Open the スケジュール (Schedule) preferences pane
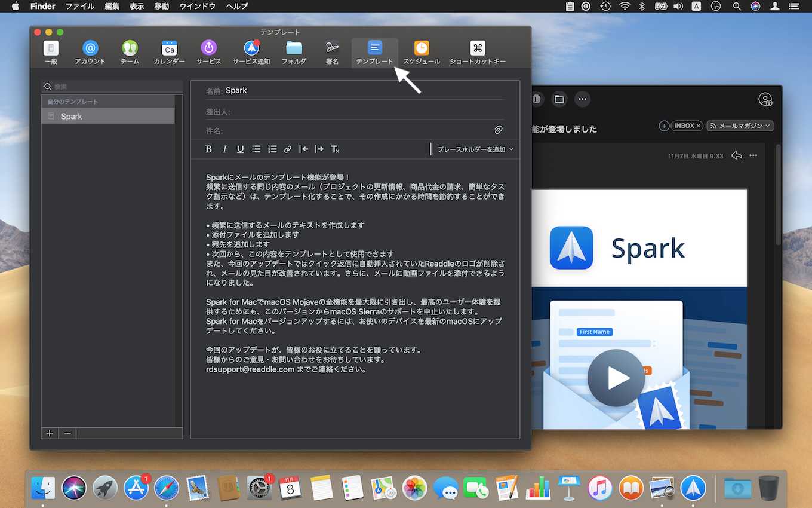The width and height of the screenshot is (812, 508). 422,53
